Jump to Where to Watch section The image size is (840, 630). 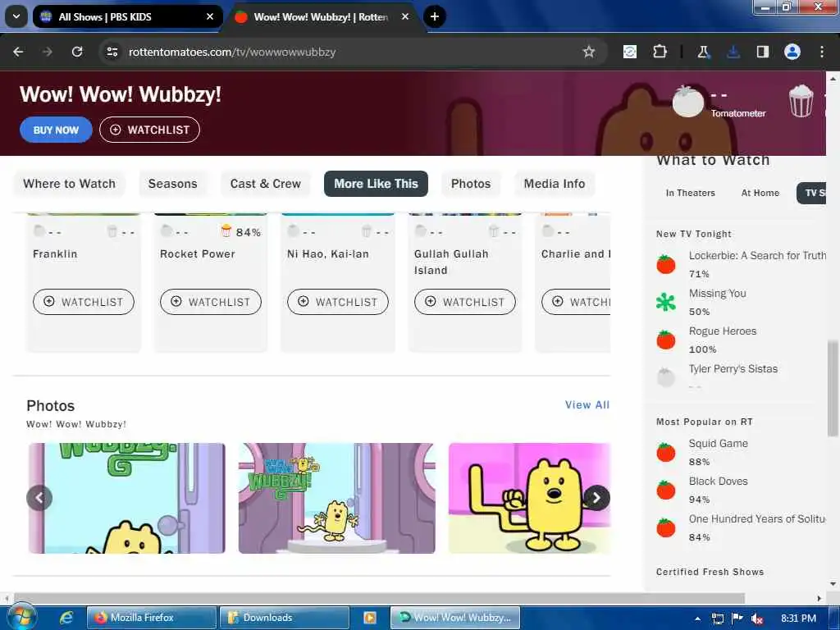click(69, 184)
